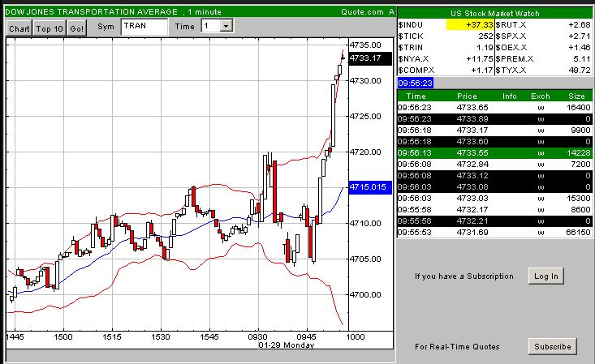Click the Time column header
This screenshot has height=364, width=595.
pos(416,96)
